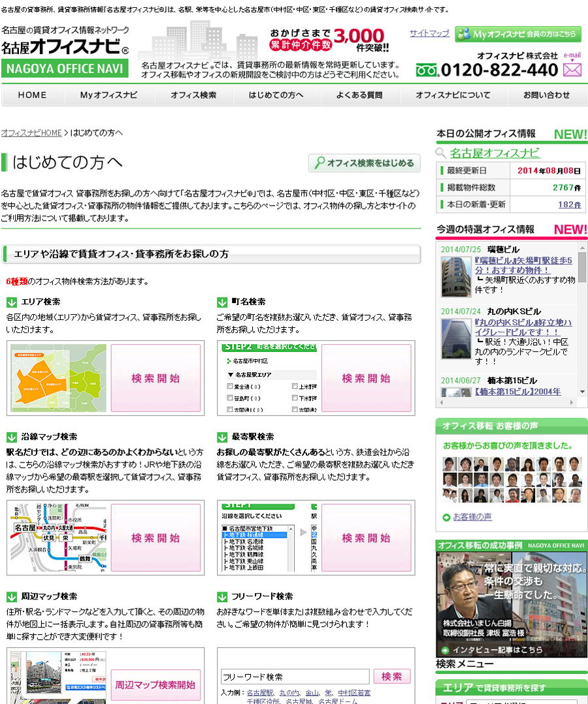Click the Nagoya Office Navi logo
This screenshot has width=588, height=704.
pyautogui.click(x=65, y=52)
